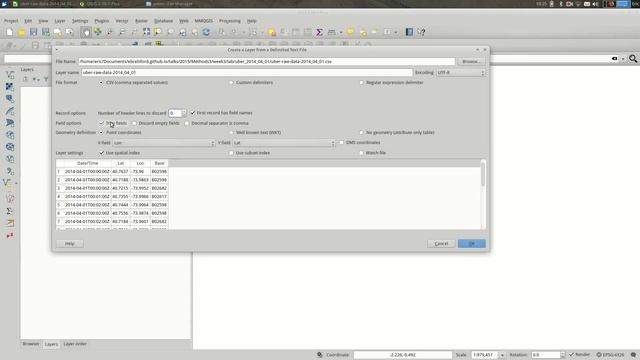Image resolution: width=640 pixels, height=360 pixels.
Task: Click the EPSG:4326 CRS button
Action: 610,355
